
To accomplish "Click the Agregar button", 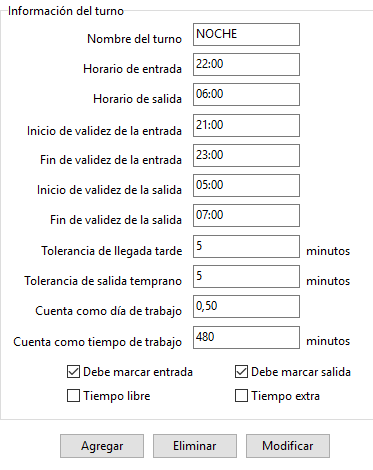I will coord(102,446).
